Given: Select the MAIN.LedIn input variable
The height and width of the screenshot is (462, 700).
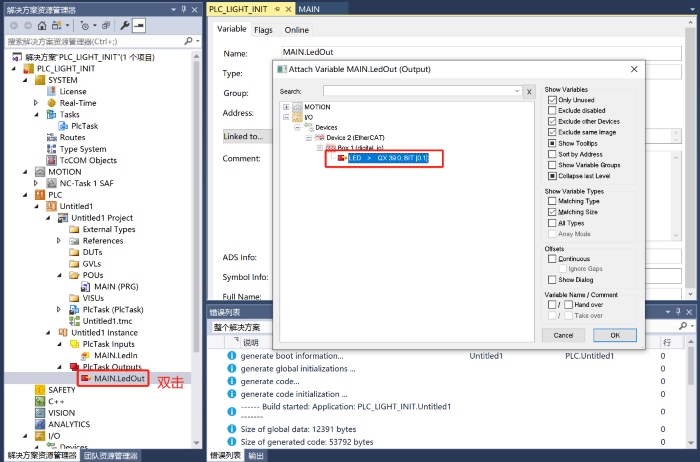Looking at the screenshot, I should (x=116, y=355).
